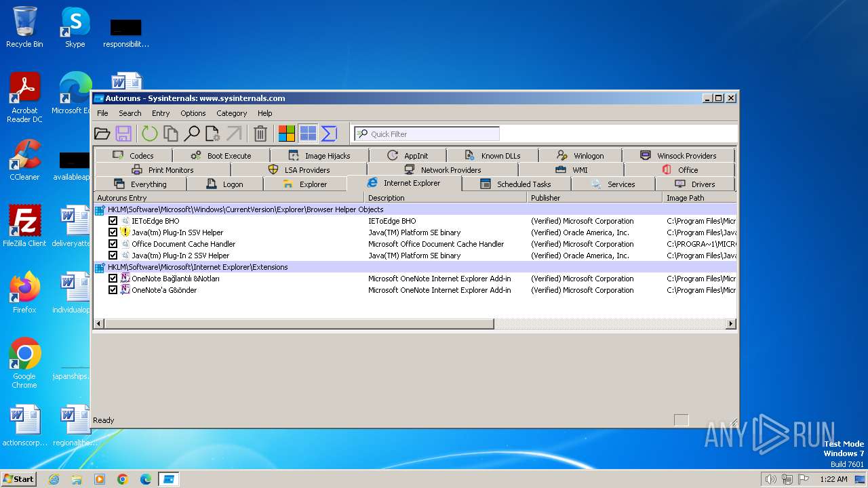
Task: Switch to the Boot Execute tab
Action: click(221, 156)
